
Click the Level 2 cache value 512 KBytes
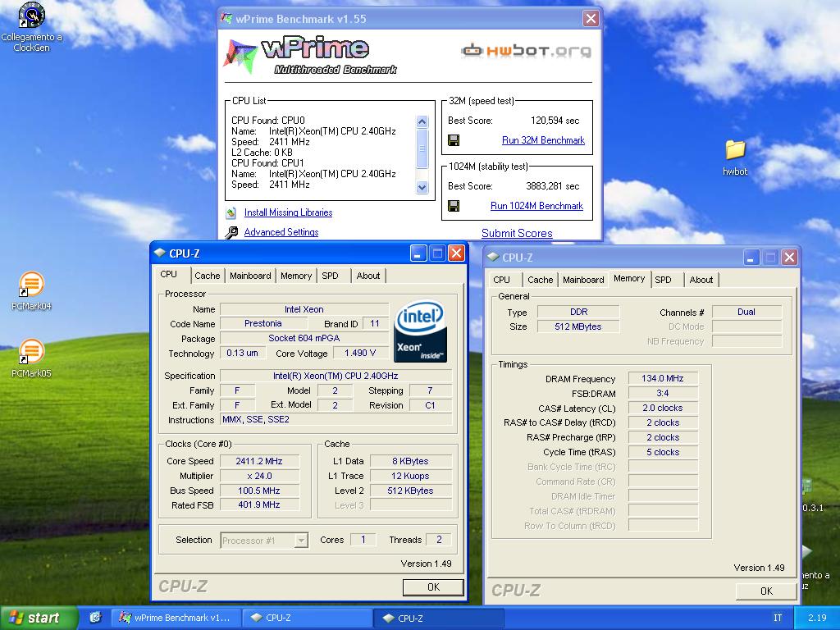click(x=410, y=491)
